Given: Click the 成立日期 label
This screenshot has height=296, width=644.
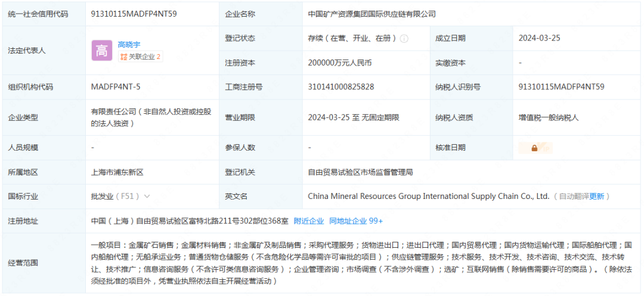Looking at the screenshot, I should pyautogui.click(x=451, y=39).
